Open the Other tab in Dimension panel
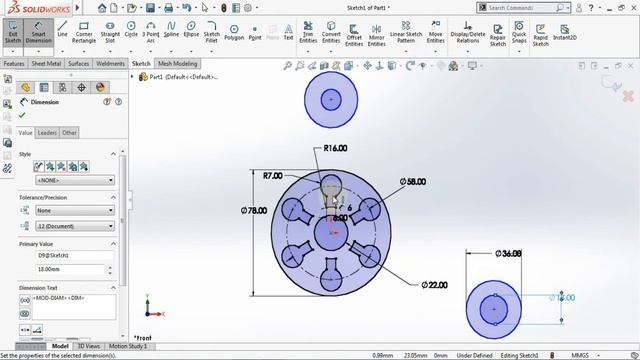 tap(69, 133)
